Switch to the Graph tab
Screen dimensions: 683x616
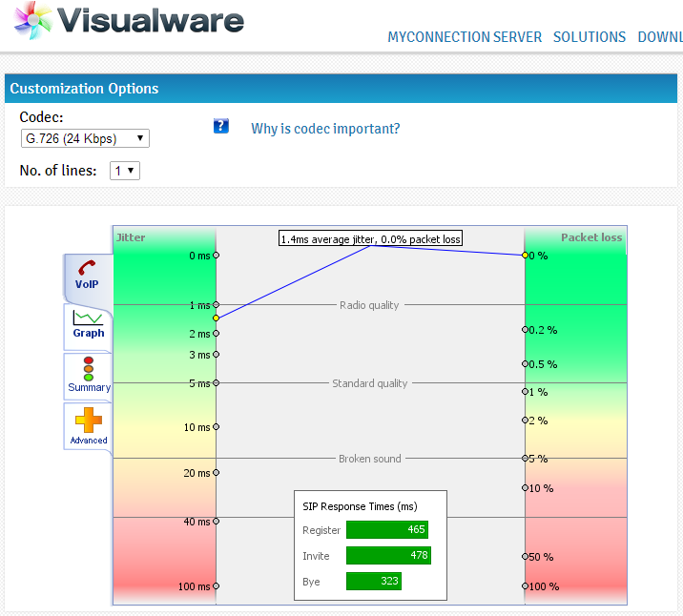click(89, 325)
